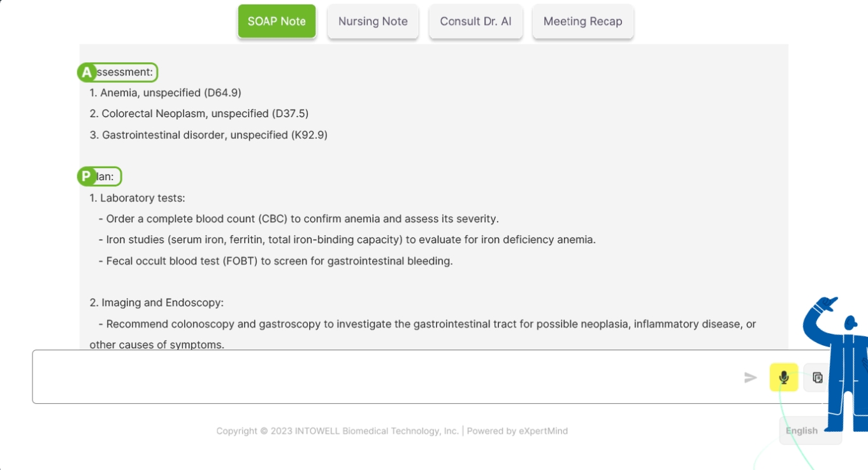Start voice recording with the microphone icon

(784, 377)
